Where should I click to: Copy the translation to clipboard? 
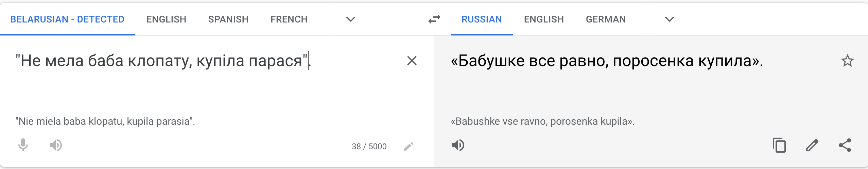[779, 145]
